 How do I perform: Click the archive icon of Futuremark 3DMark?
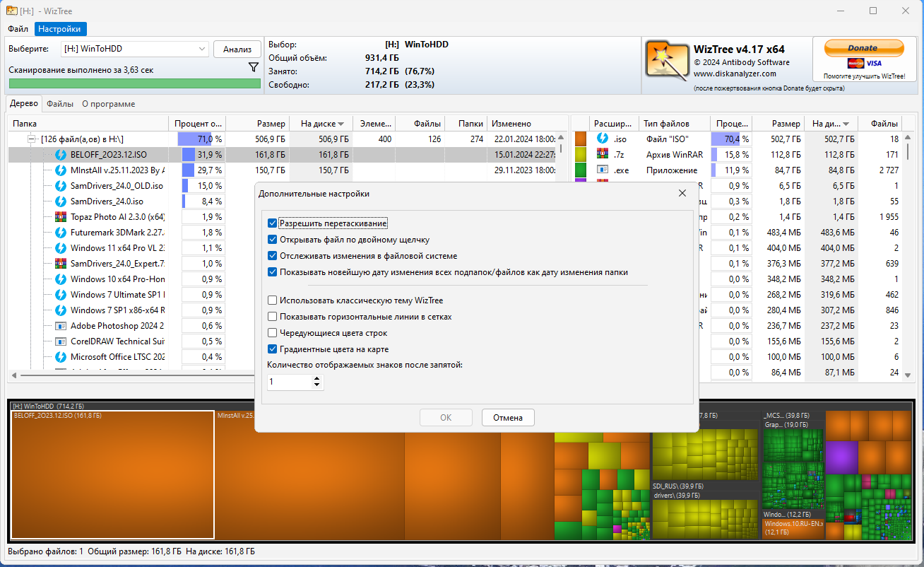tap(61, 233)
